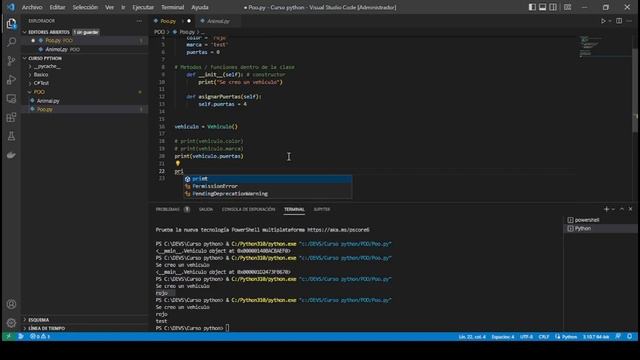Select 'print' autocomplete suggestion
Screen dimensions: 640x360
click(267, 179)
